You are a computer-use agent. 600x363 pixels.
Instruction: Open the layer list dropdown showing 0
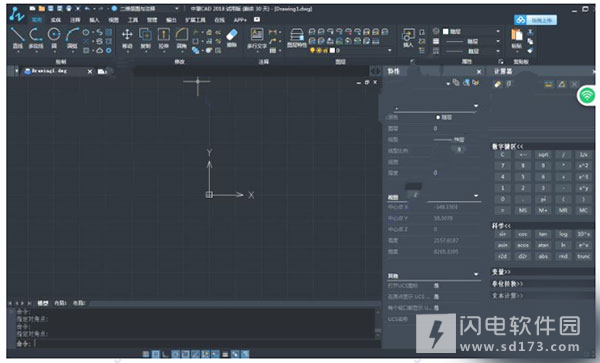tap(363, 50)
